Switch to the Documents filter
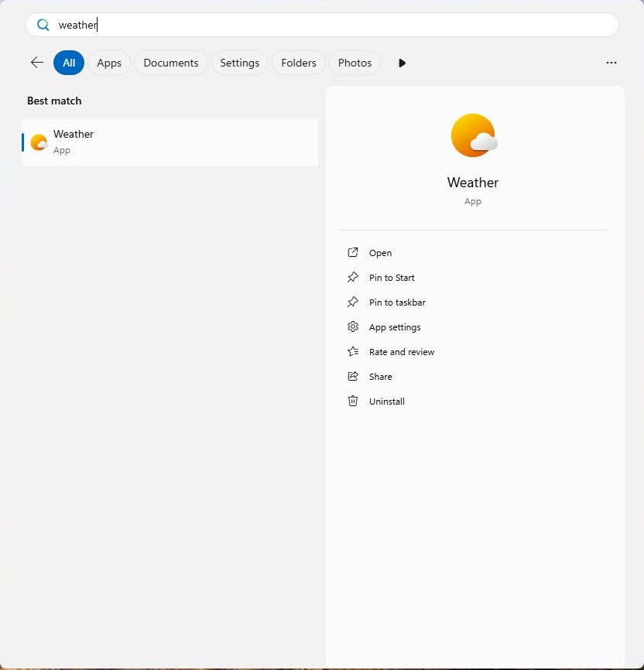Viewport: 644px width, 670px height. click(x=170, y=63)
